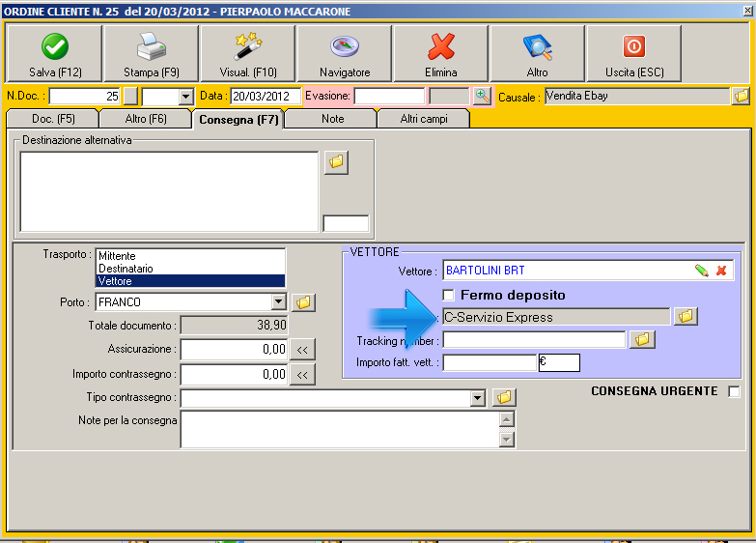Screen dimensions: 756x543
Task: Switch to the Doc. (F5) tab
Action: coord(53,119)
